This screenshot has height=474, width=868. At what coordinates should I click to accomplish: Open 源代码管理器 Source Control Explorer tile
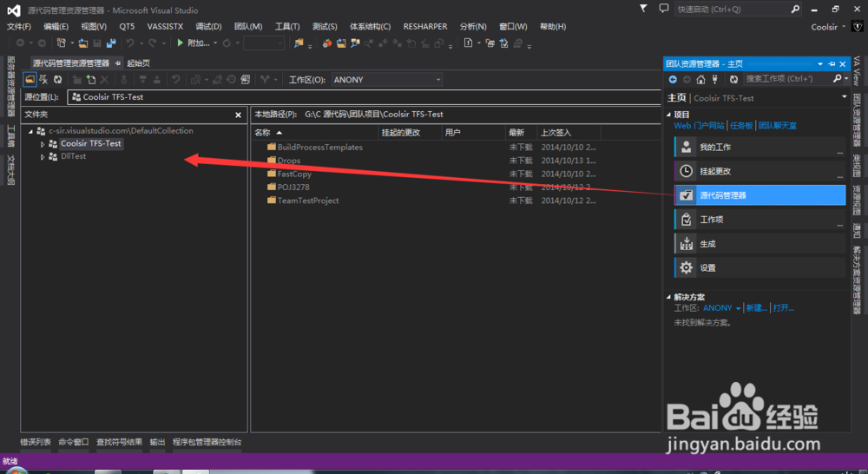pyautogui.click(x=759, y=195)
